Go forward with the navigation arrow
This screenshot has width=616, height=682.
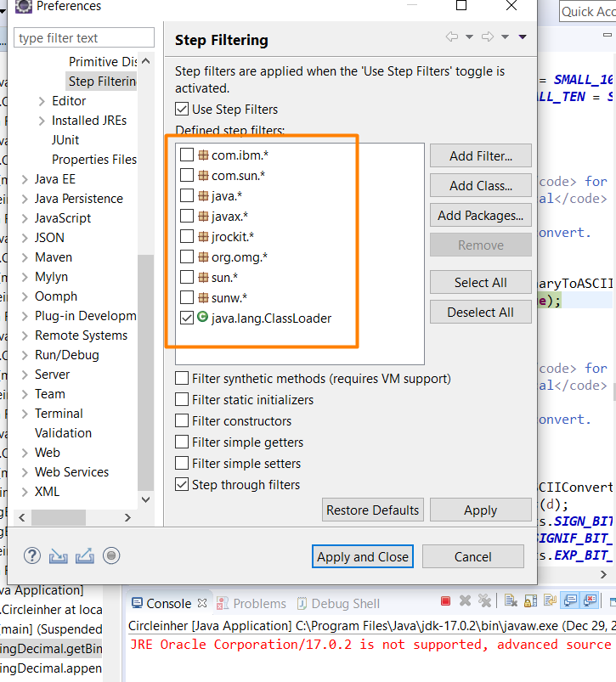pos(488,37)
